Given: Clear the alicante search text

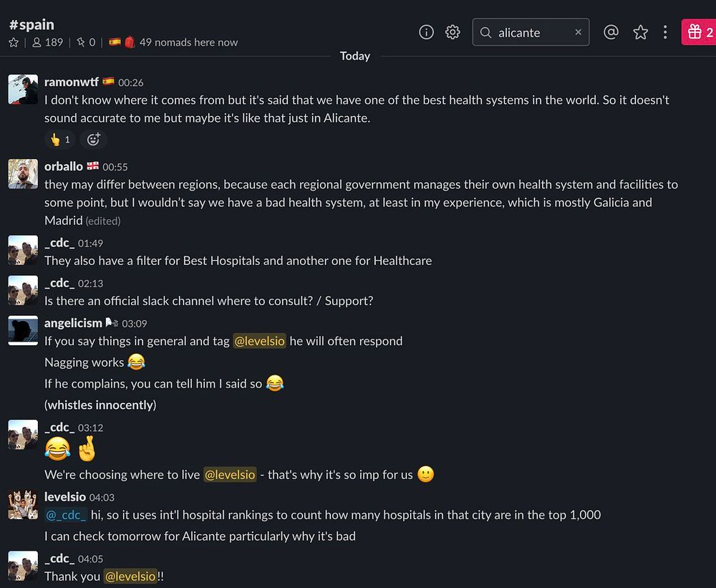Looking at the screenshot, I should 578,32.
